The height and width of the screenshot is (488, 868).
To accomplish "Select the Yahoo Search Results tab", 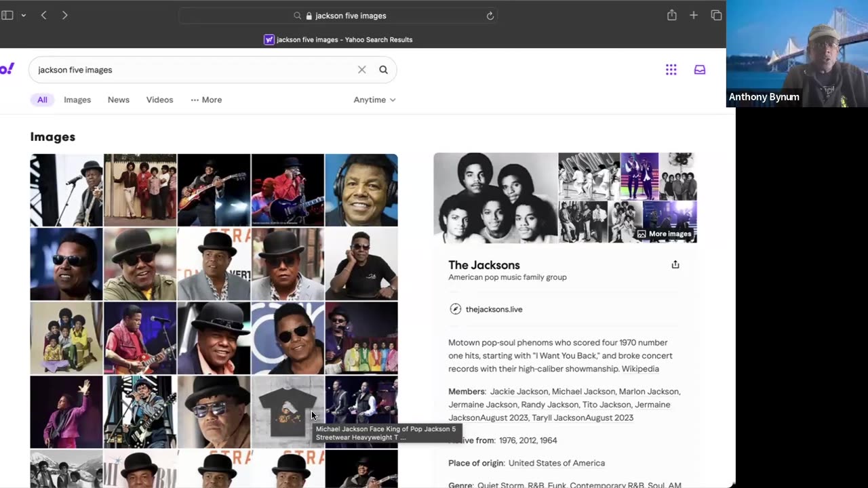I will 338,39.
